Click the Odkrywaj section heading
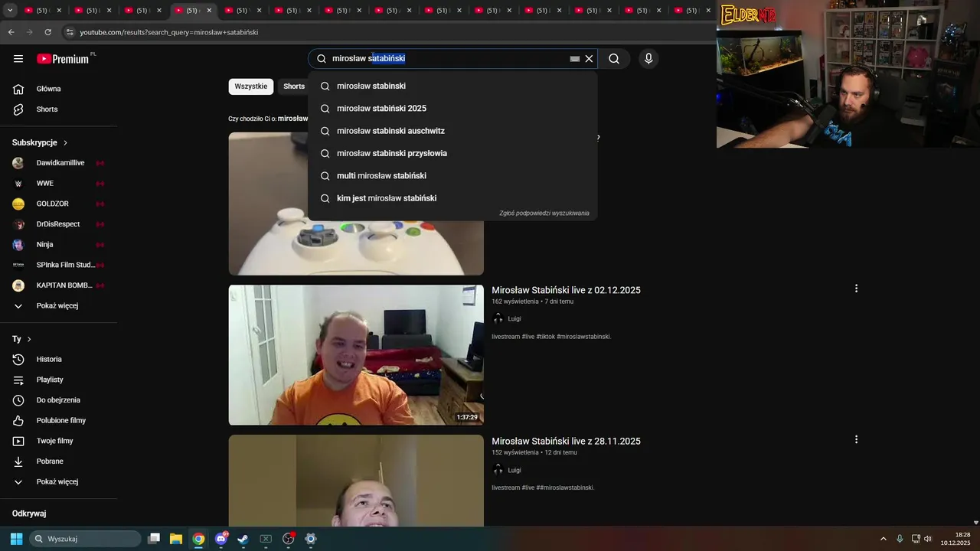980x551 pixels. (x=29, y=514)
